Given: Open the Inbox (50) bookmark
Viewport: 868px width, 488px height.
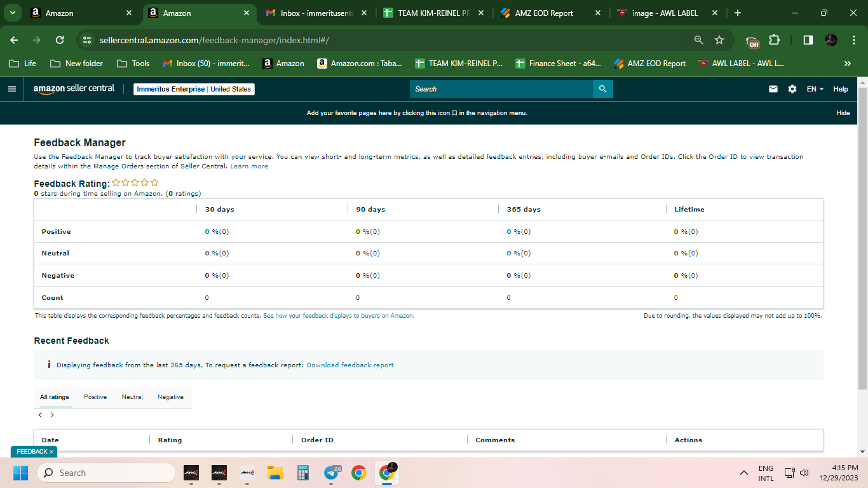Looking at the screenshot, I should point(207,64).
